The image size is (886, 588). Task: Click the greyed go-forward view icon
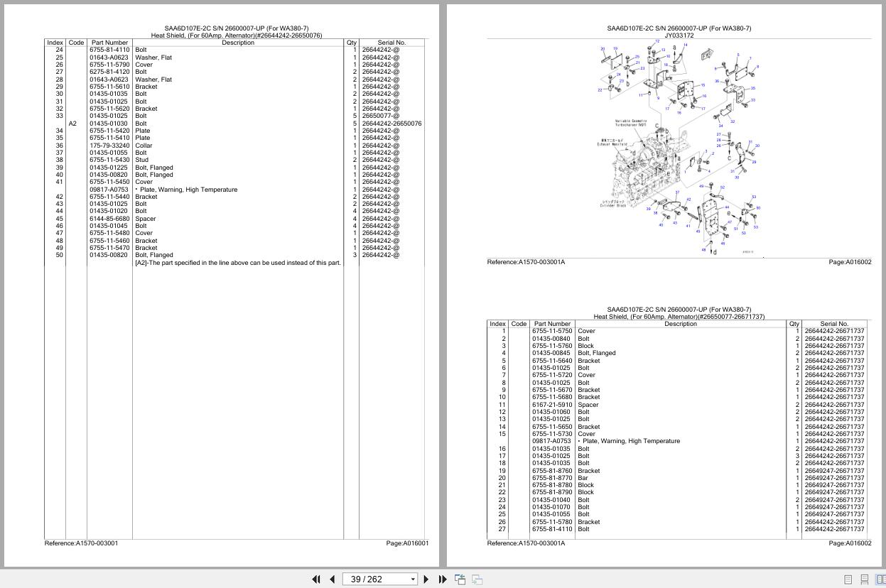[477, 579]
